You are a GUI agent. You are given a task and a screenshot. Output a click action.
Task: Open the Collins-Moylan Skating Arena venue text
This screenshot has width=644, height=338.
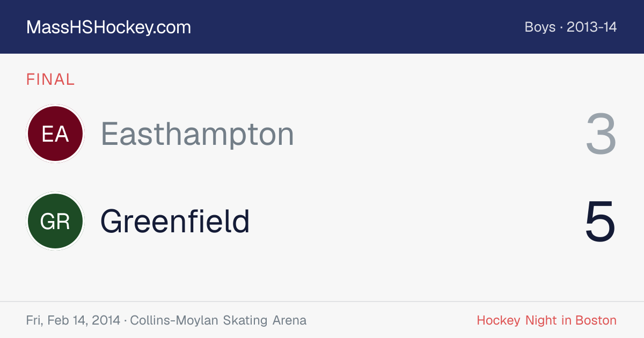click(x=218, y=321)
